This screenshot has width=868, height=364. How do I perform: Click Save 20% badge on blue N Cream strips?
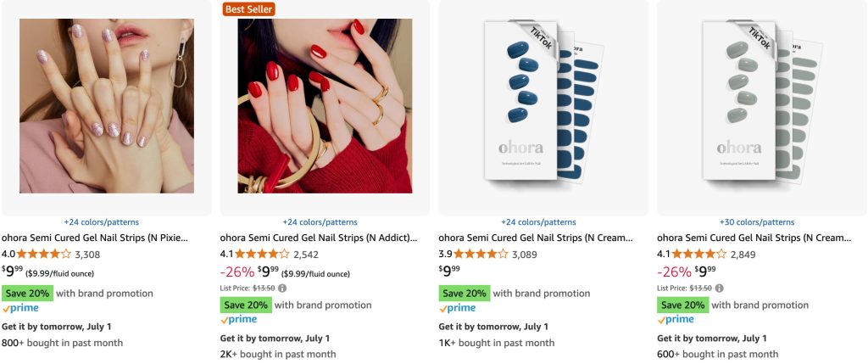pyautogui.click(x=463, y=293)
